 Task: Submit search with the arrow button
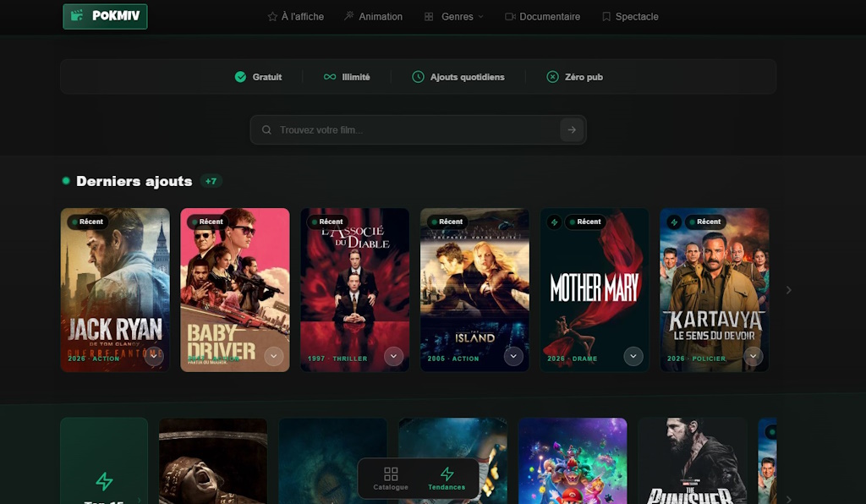pos(572,129)
